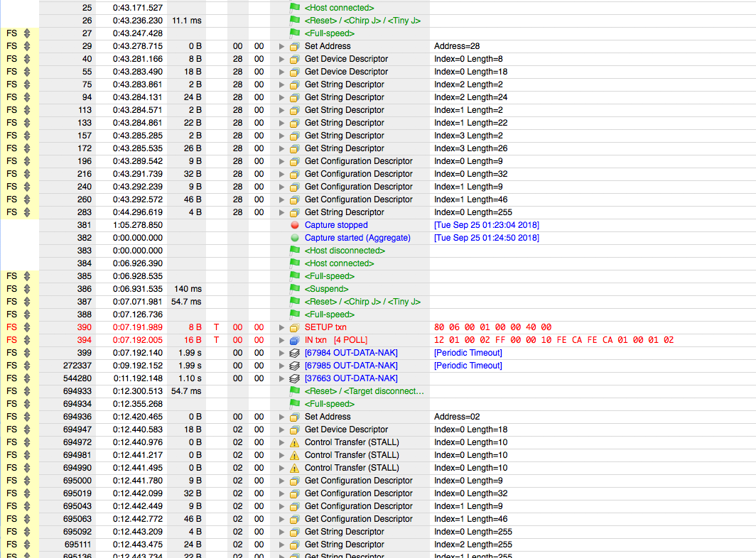
Task: Click the green Capture started (Aggregate) icon
Action: tap(295, 238)
